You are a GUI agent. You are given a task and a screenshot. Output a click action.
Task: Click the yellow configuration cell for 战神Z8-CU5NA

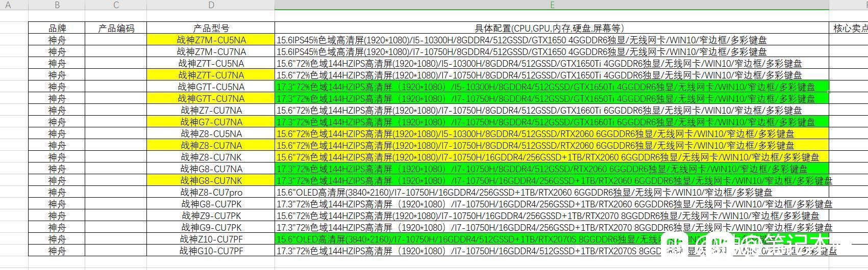(552, 133)
